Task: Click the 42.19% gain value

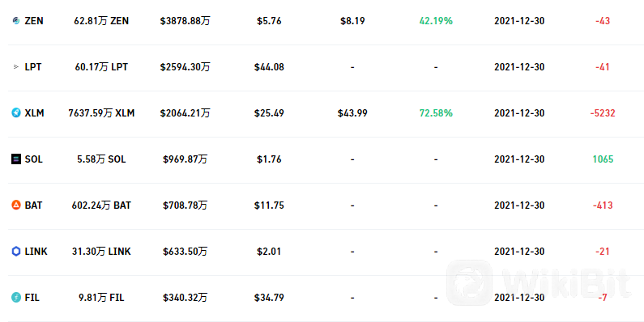Action: coord(436,21)
